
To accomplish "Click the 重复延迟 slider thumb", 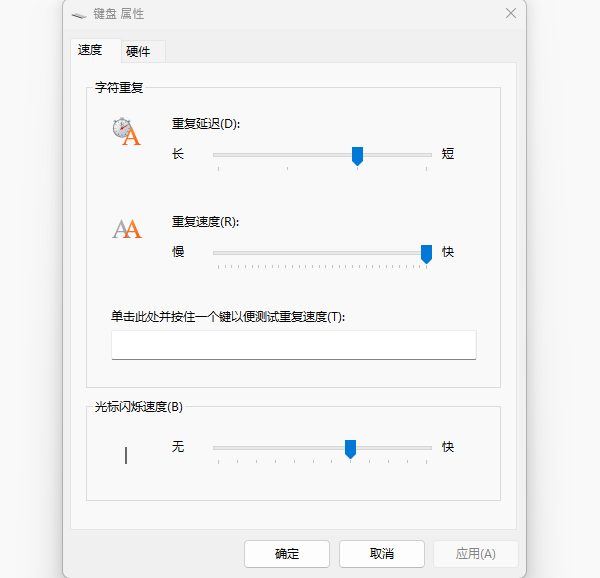I will tap(357, 156).
